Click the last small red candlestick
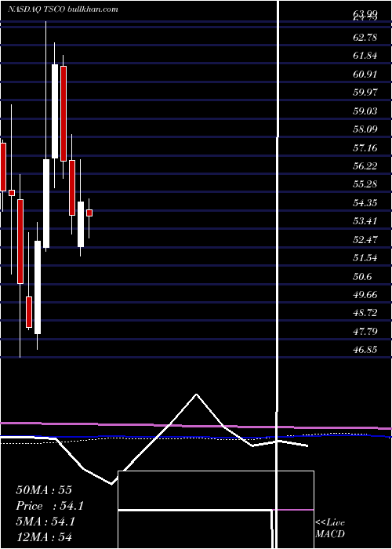The height and width of the screenshot is (549, 392). 89,213
